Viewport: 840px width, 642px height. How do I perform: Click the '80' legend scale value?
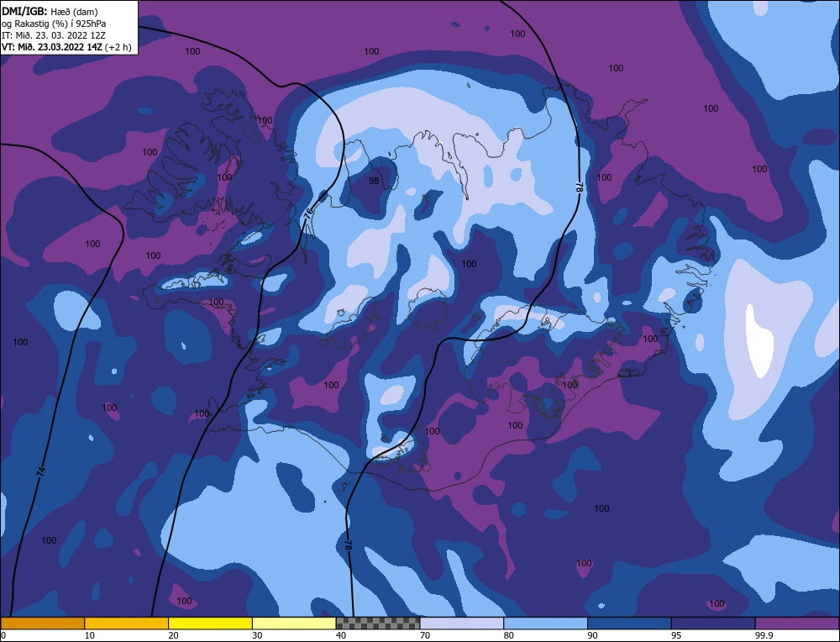click(x=508, y=635)
